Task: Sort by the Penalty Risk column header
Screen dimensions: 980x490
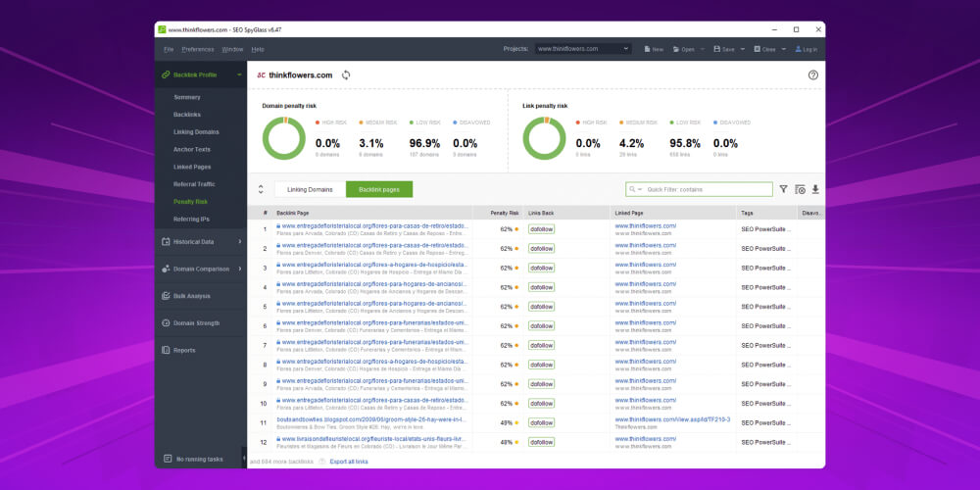Action: 505,213
